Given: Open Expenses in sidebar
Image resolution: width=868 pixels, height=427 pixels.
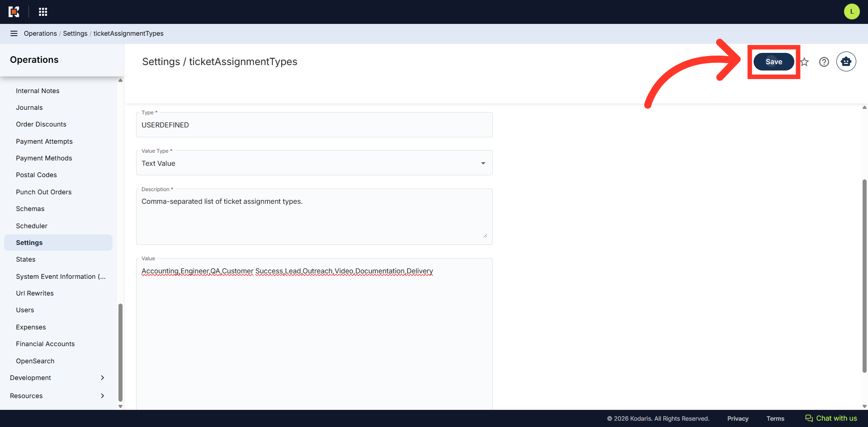Looking at the screenshot, I should click(x=31, y=327).
